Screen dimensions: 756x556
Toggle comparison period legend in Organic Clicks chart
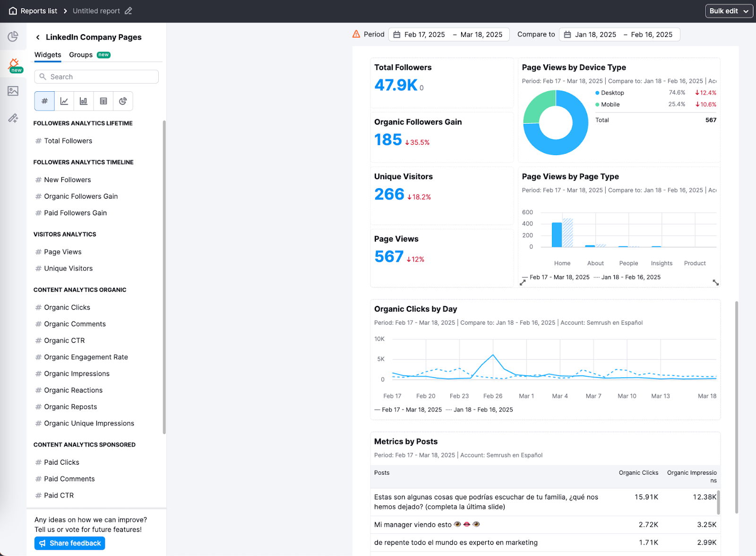[483, 409]
